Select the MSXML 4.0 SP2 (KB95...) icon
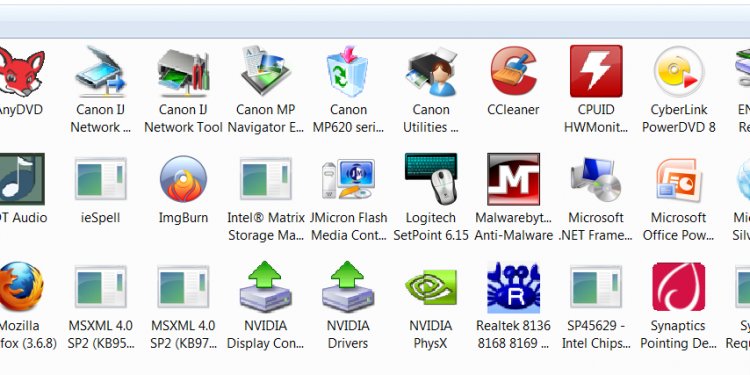 100,287
